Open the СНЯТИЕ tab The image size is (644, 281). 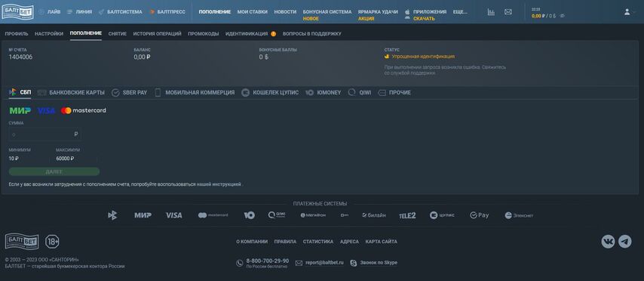click(x=118, y=34)
